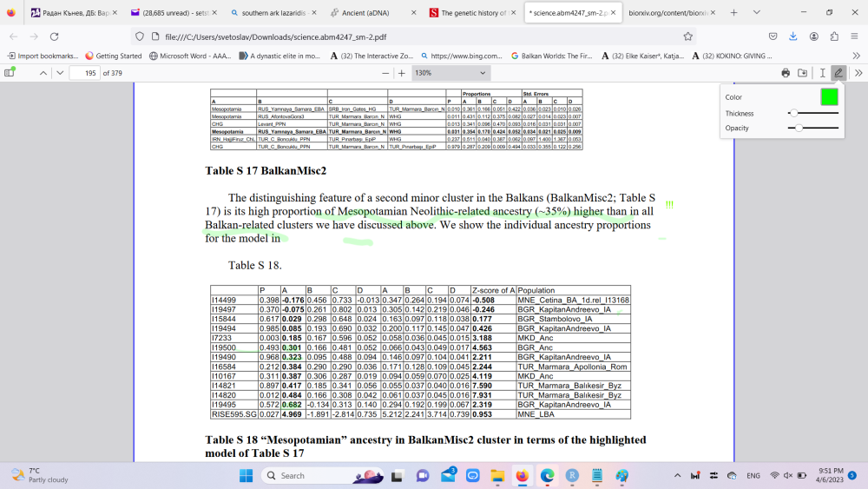Viewport: 868px width, 489px height.
Task: Zoom in on the PDF document
Action: pos(401,73)
